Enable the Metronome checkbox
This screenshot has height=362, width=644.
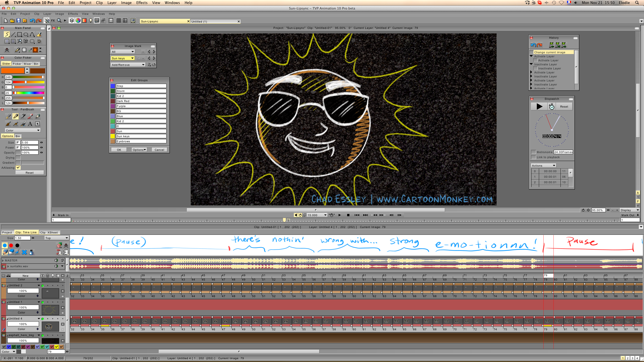(533, 152)
